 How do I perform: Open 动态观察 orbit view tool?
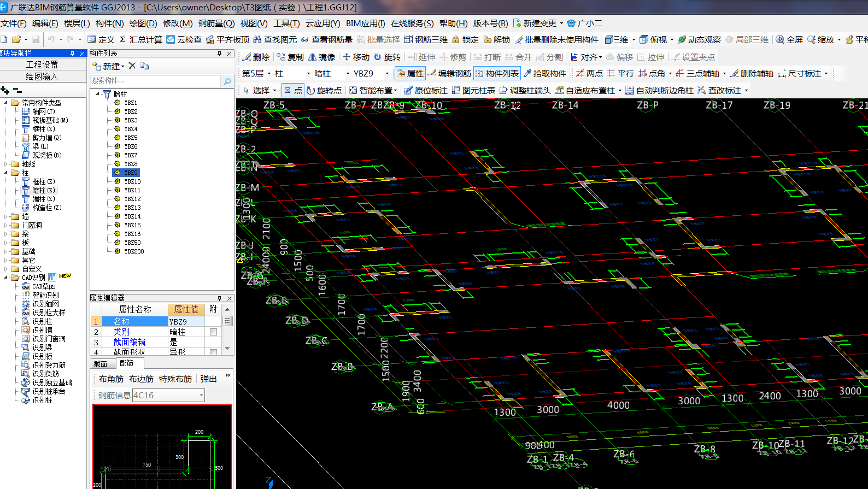point(699,39)
